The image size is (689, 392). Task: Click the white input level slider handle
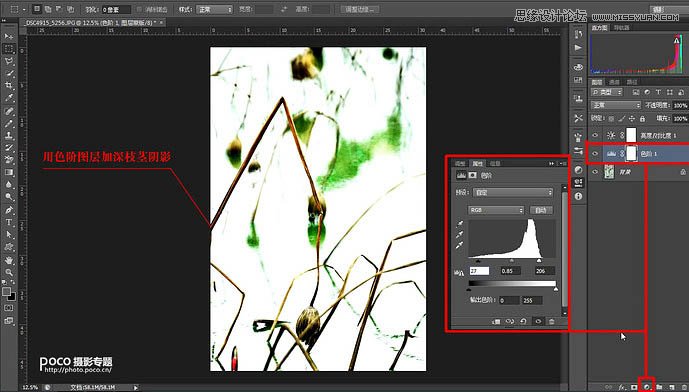point(539,261)
